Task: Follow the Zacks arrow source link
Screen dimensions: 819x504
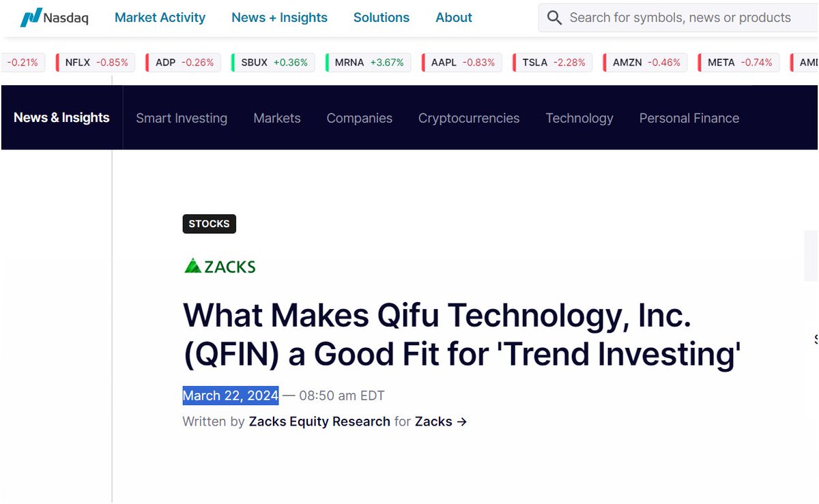Action: point(441,421)
